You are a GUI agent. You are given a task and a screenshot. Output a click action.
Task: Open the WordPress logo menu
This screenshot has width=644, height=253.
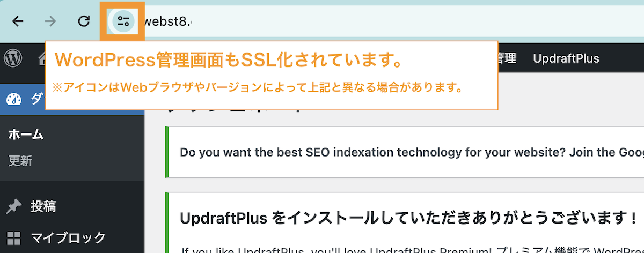pyautogui.click(x=13, y=58)
